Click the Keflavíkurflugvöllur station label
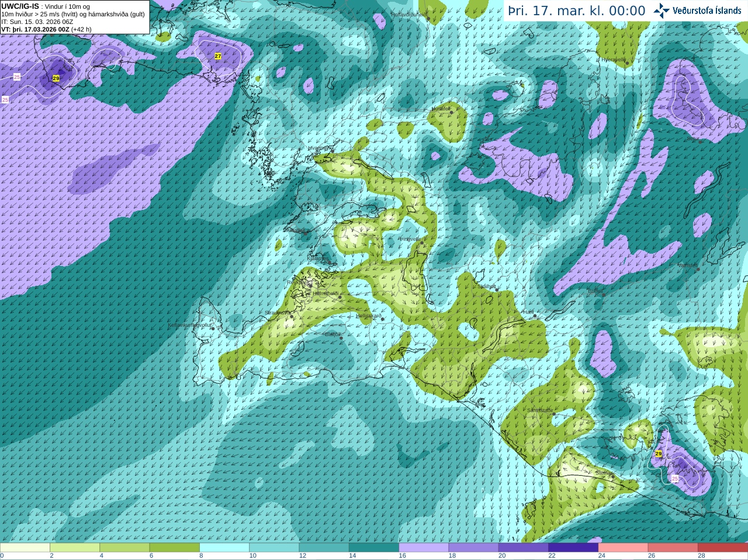 tap(190, 325)
